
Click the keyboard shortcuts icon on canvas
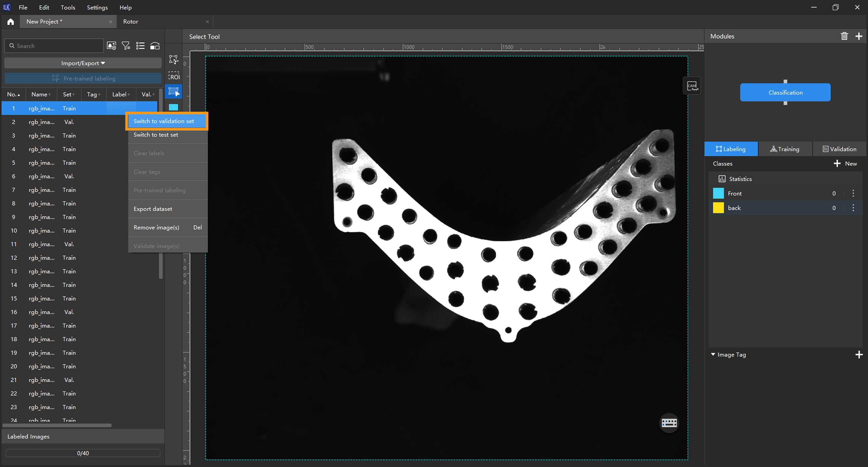click(x=669, y=423)
